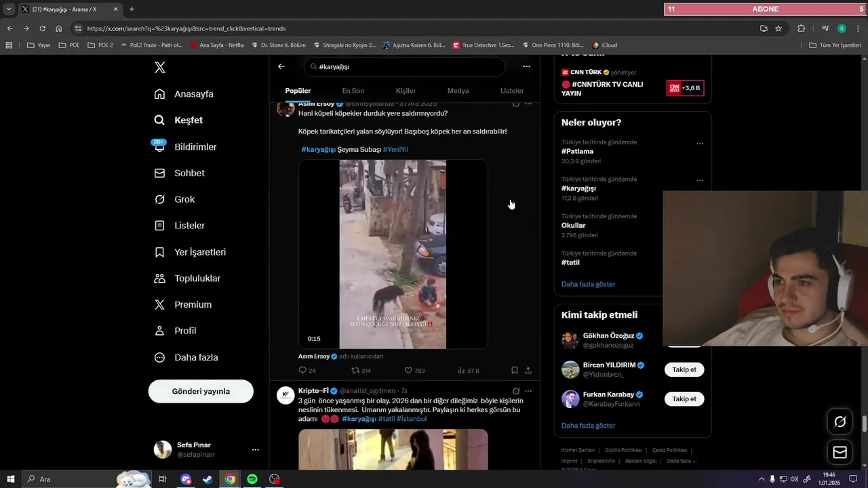Open #tatil trending topic

pos(570,262)
